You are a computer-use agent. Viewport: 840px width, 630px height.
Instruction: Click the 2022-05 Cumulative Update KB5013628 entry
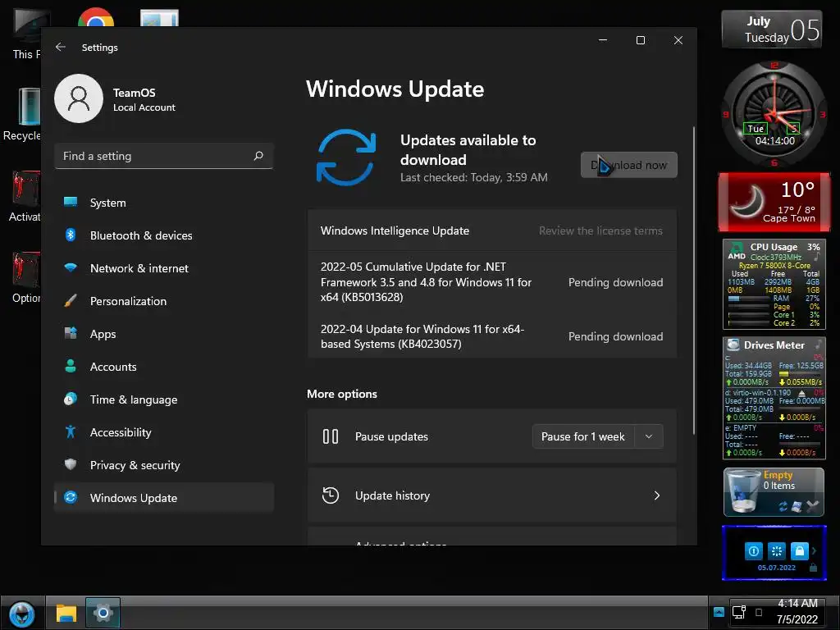point(492,282)
